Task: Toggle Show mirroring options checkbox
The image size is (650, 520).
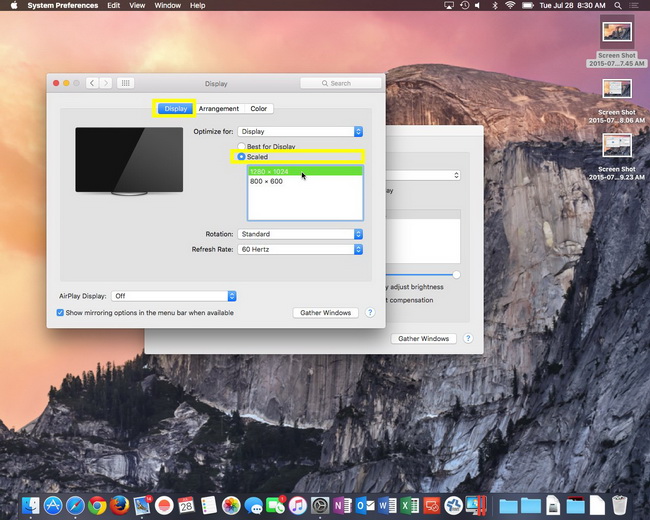Action: tap(60, 313)
